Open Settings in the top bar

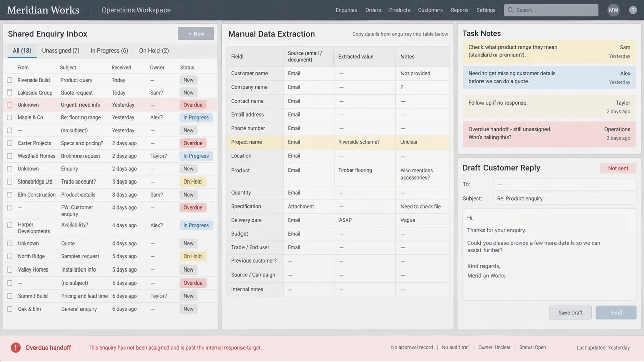486,10
